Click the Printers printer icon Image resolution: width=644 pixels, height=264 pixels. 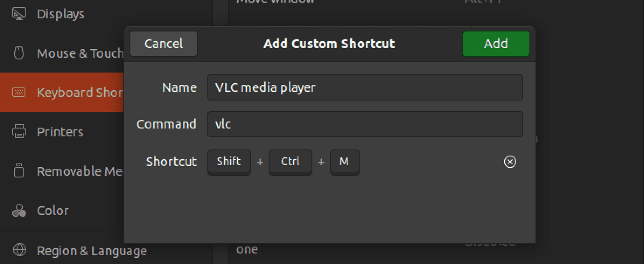19,132
